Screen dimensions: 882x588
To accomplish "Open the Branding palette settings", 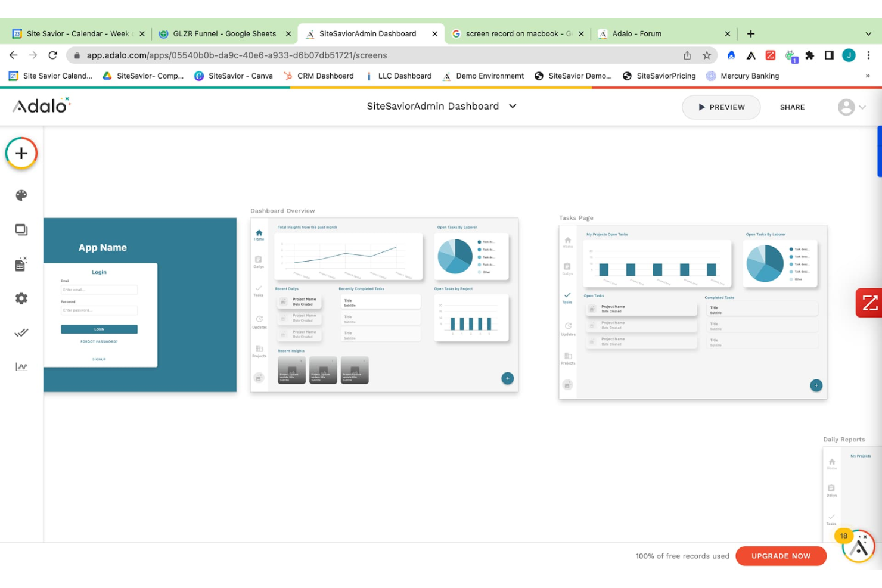I will point(21,195).
